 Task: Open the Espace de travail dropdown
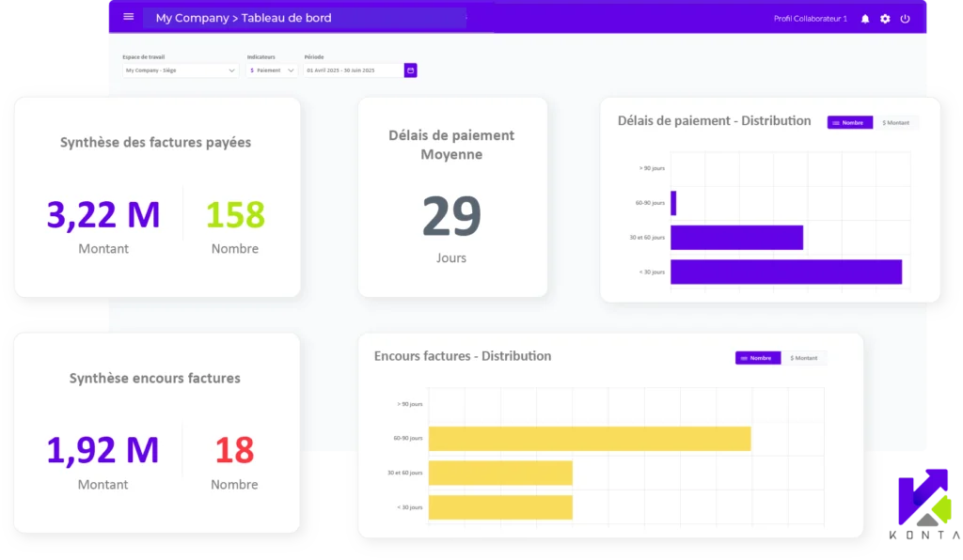[180, 70]
